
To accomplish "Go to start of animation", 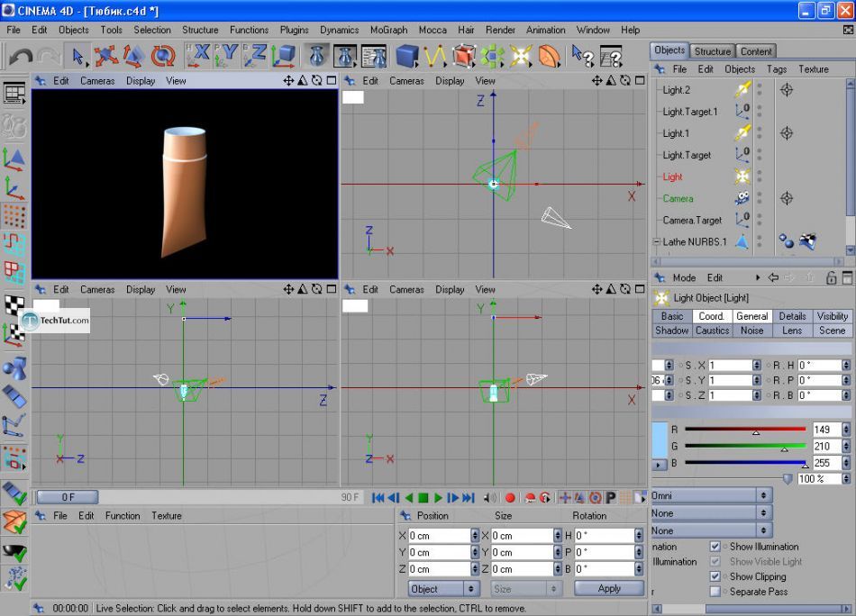I will coord(378,498).
